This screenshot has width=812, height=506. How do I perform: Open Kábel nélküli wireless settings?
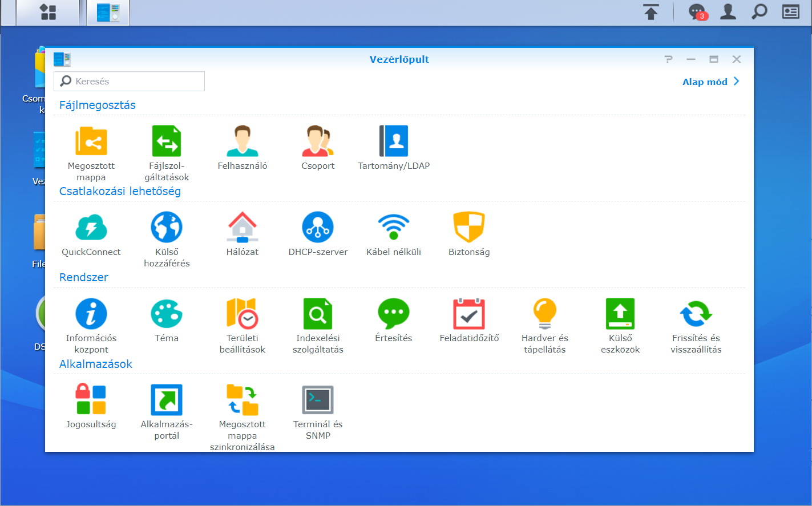coord(394,228)
